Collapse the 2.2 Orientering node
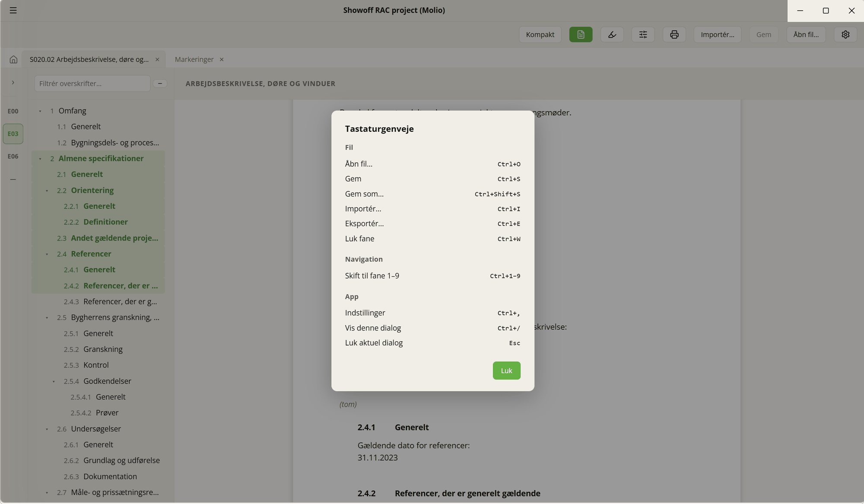864x504 pixels. coord(47,190)
